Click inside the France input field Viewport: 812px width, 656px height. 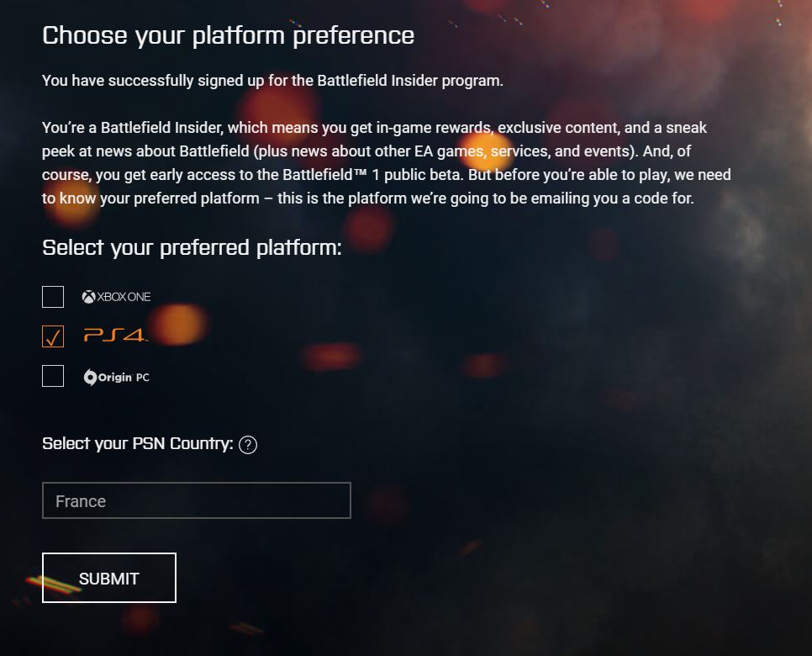pos(197,500)
